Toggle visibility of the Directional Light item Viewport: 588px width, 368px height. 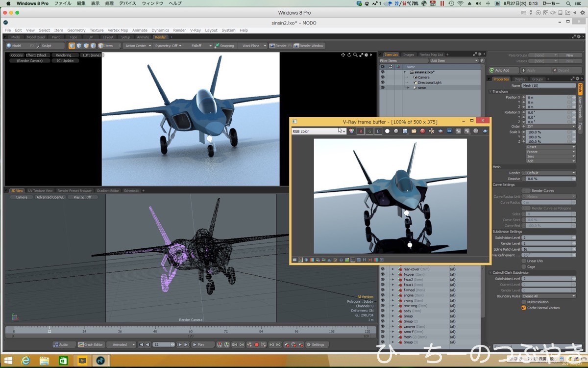[383, 82]
